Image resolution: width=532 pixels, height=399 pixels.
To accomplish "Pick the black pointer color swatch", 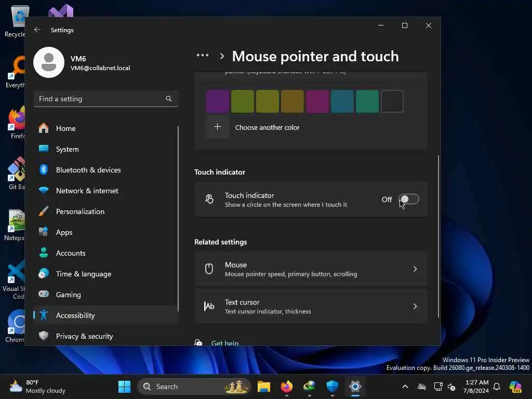I will pyautogui.click(x=392, y=101).
